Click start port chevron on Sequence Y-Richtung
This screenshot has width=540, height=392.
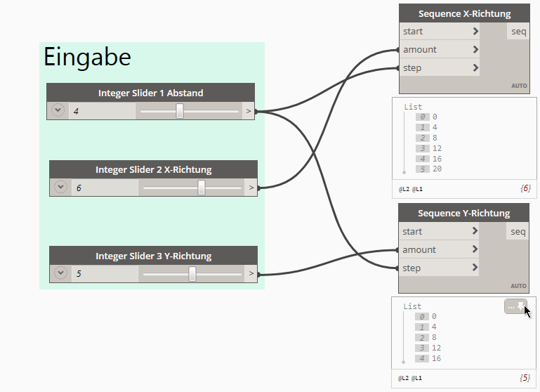(x=475, y=232)
